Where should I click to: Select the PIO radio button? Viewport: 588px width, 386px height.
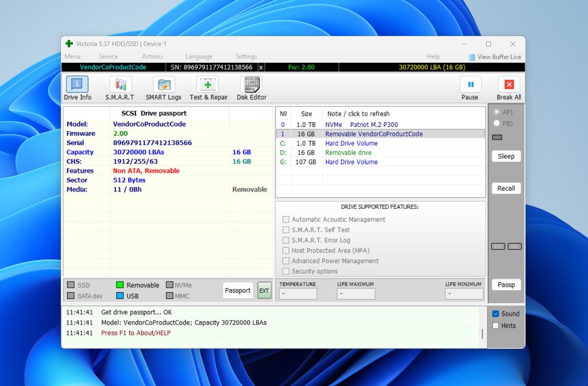[x=496, y=124]
